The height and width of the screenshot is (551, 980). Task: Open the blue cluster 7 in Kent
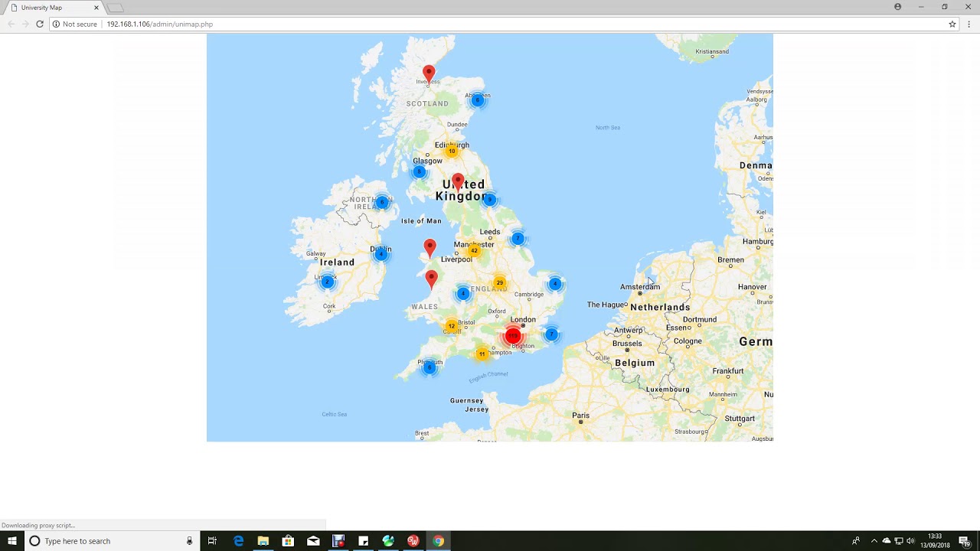click(x=551, y=334)
